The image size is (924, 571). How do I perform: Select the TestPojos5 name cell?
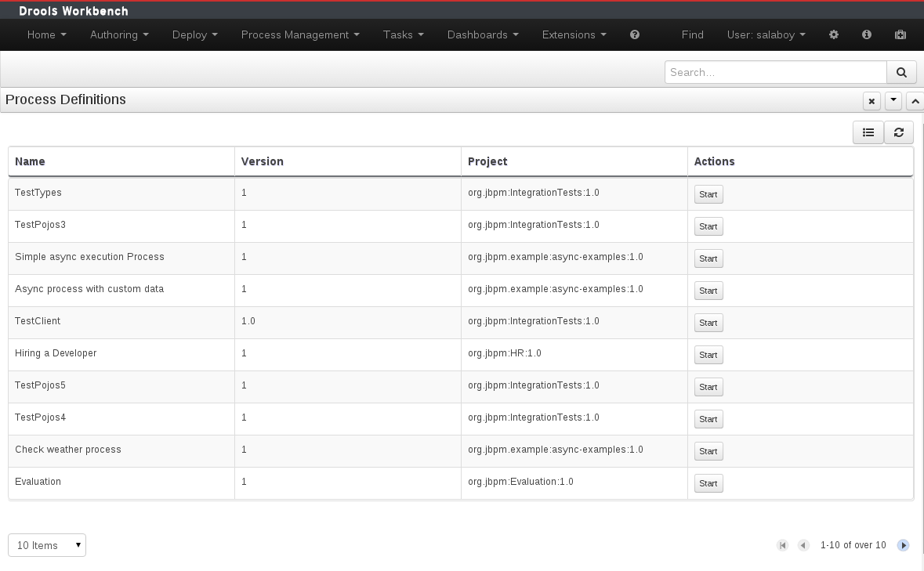[x=121, y=385]
